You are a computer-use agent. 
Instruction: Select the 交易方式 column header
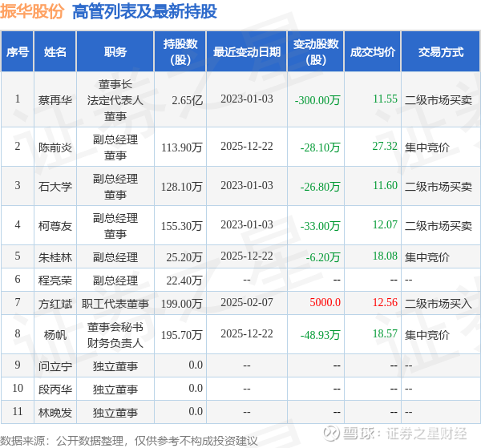(x=441, y=52)
